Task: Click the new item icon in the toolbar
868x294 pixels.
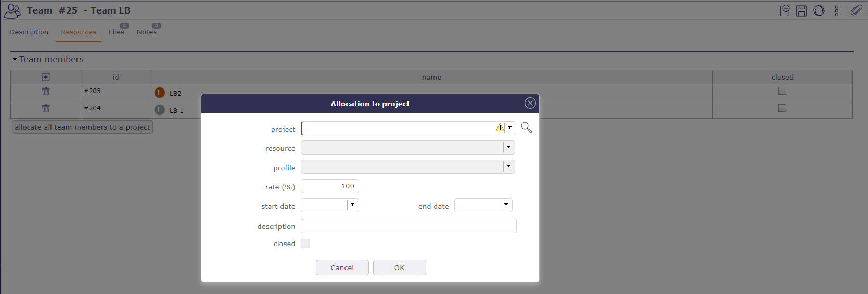Action: (785, 10)
